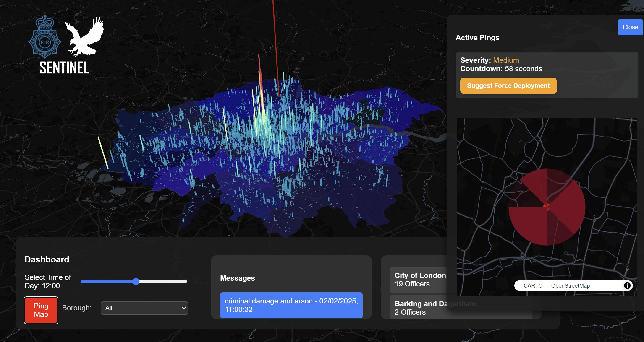Click the SENTINEL title text
The image size is (644, 342).
tap(64, 68)
